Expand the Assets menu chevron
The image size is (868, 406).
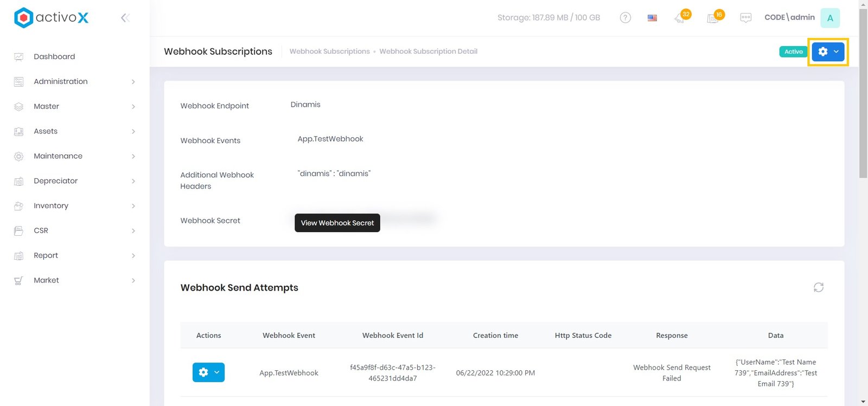[x=133, y=132]
